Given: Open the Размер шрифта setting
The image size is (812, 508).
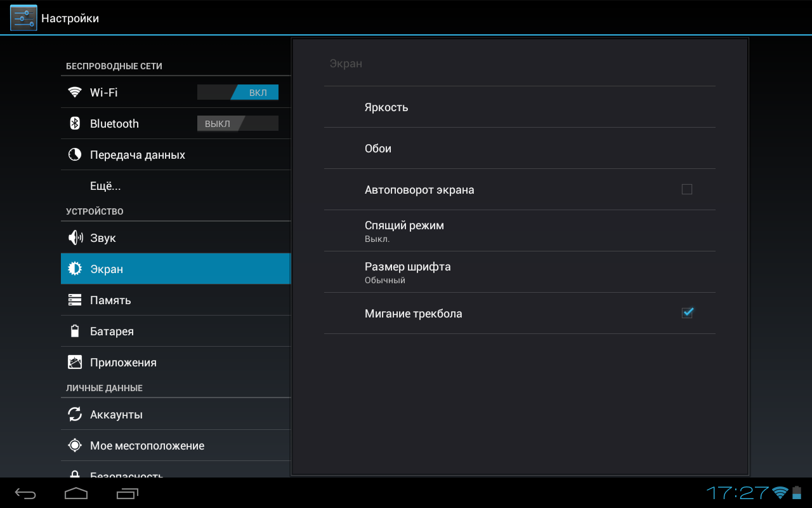Looking at the screenshot, I should [520, 272].
